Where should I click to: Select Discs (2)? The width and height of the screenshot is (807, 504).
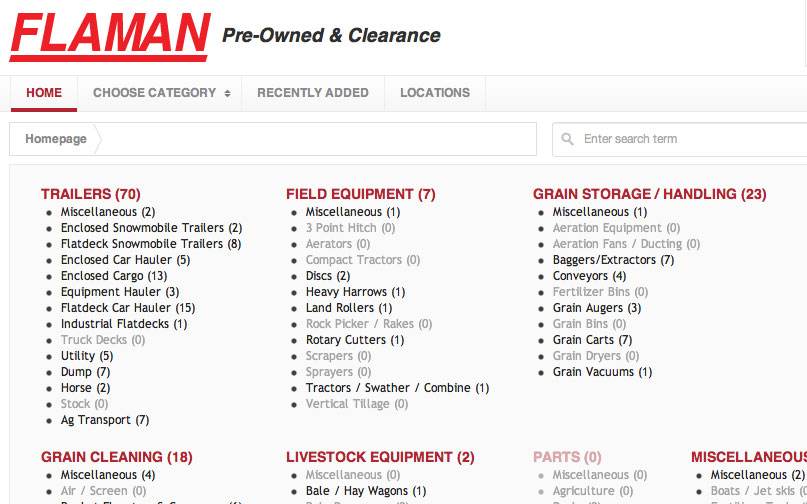pyautogui.click(x=328, y=276)
